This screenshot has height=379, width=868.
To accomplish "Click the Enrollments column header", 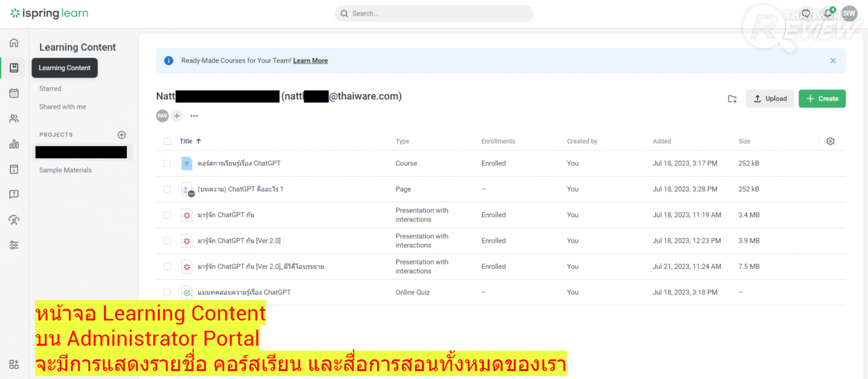I will point(498,141).
